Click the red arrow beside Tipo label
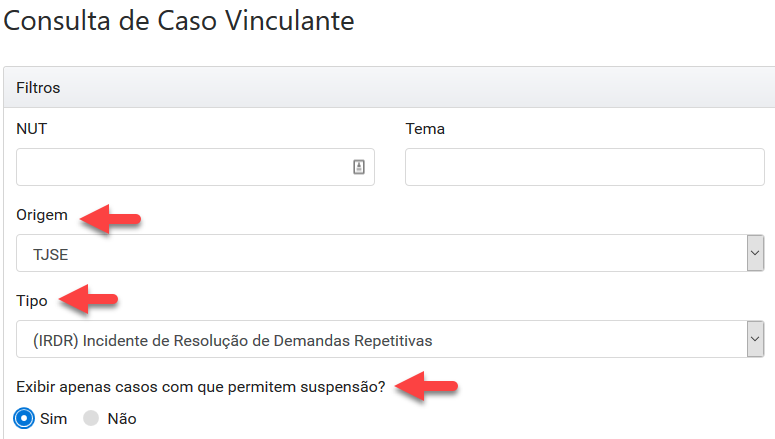This screenshot has height=439, width=775. point(88,299)
